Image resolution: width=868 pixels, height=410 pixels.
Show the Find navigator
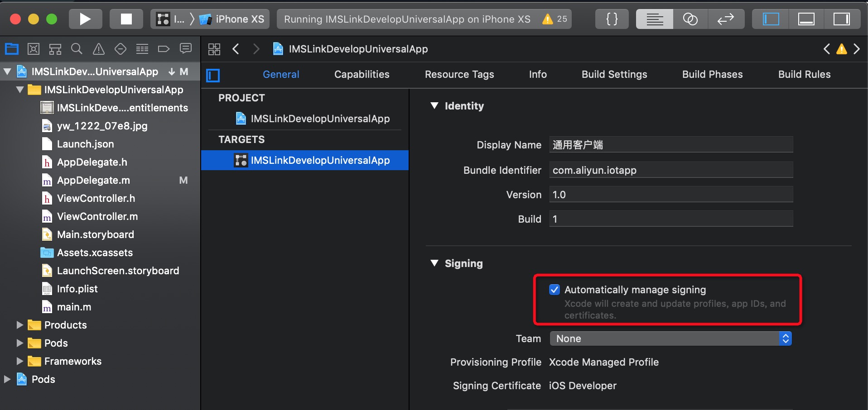[77, 49]
